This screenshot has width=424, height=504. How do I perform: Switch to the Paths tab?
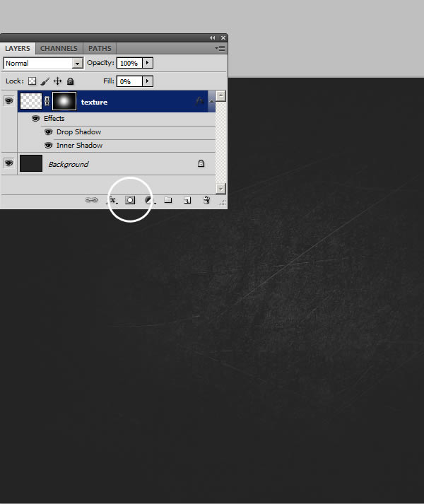click(x=100, y=49)
